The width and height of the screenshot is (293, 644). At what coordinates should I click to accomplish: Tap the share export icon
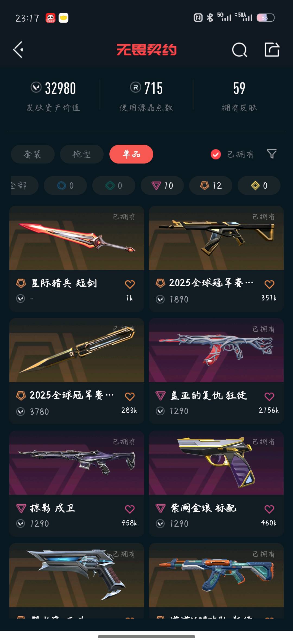click(272, 49)
